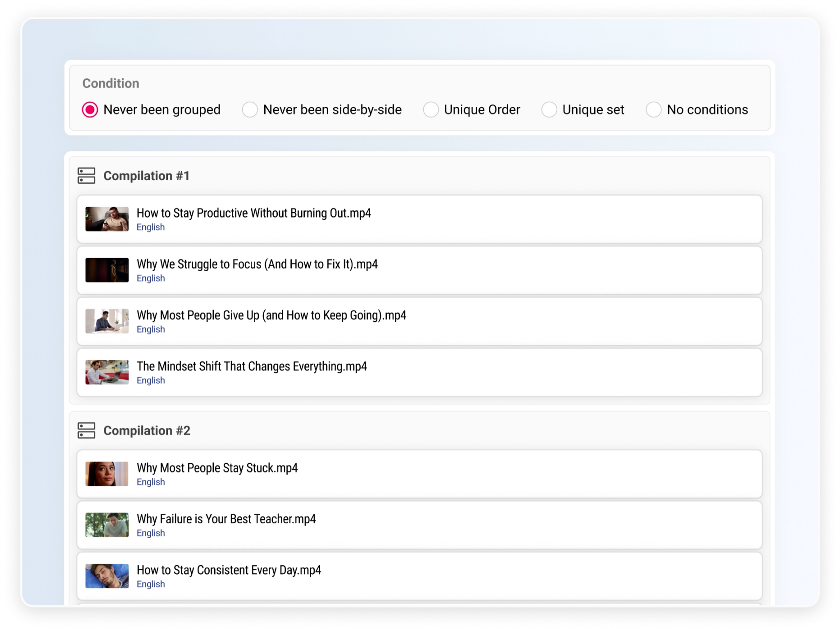The image size is (840, 631).
Task: Open The Mindset Shift video thumbnail
Action: click(107, 372)
